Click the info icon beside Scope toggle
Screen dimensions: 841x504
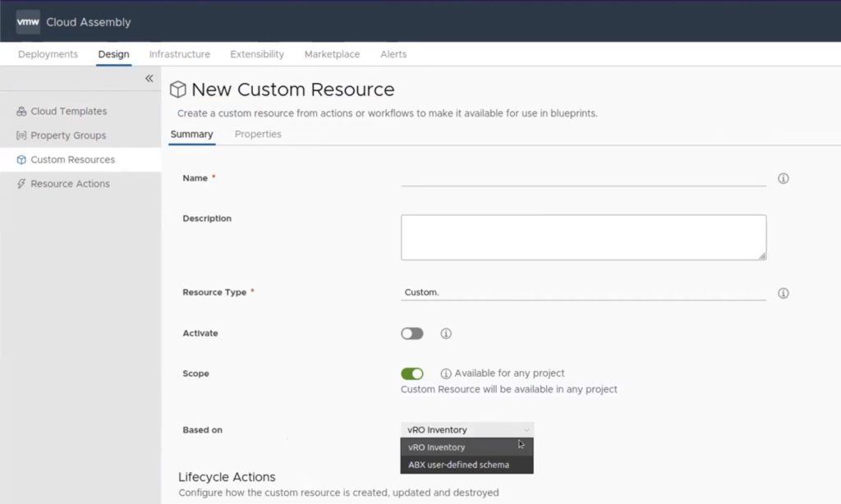tap(446, 373)
